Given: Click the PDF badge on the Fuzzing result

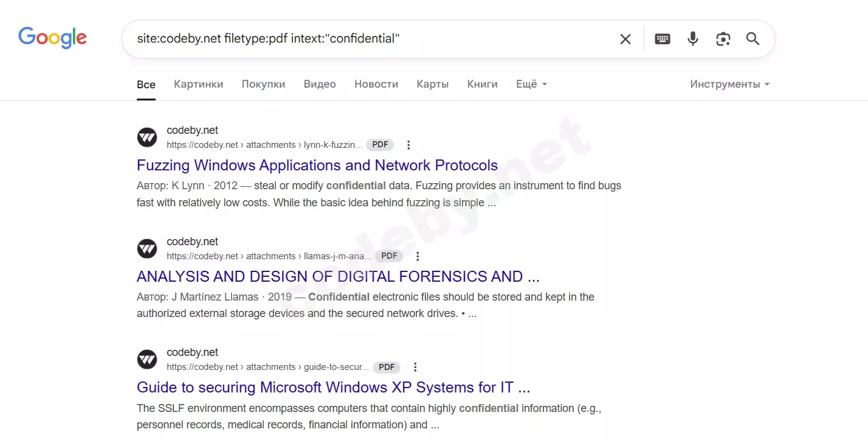Looking at the screenshot, I should [x=380, y=144].
